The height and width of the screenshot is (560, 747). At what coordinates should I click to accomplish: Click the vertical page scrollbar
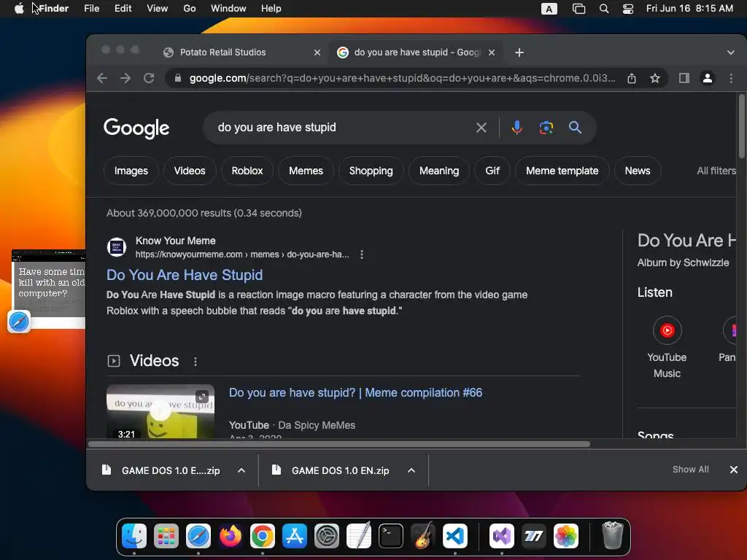[x=741, y=126]
